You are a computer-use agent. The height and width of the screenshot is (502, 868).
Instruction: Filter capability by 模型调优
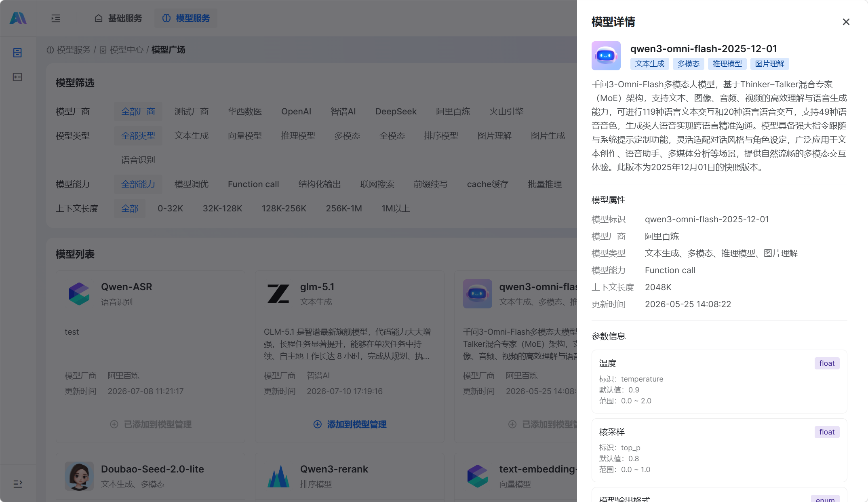point(192,184)
